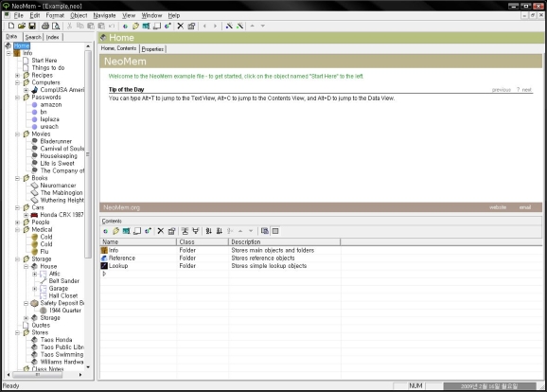Image resolution: width=547 pixels, height=392 pixels.
Task: Save the file with the floppy disk icon
Action: point(32,26)
